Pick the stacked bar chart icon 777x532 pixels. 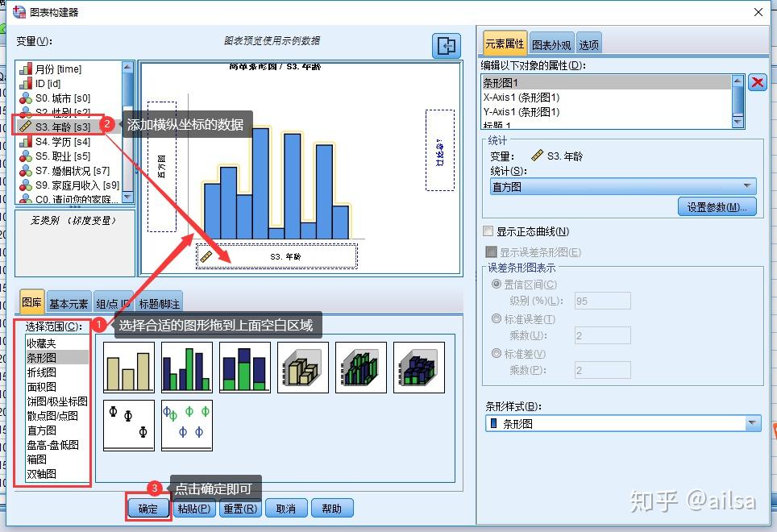coord(245,368)
